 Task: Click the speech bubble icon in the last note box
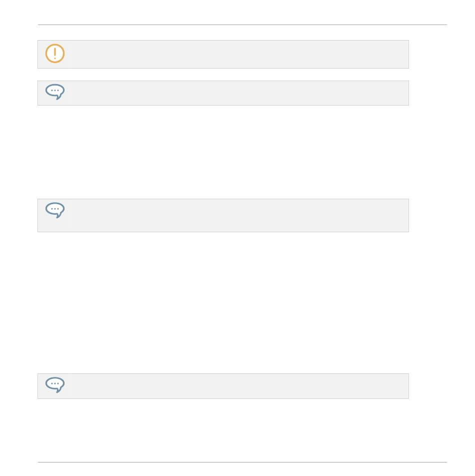point(55,384)
